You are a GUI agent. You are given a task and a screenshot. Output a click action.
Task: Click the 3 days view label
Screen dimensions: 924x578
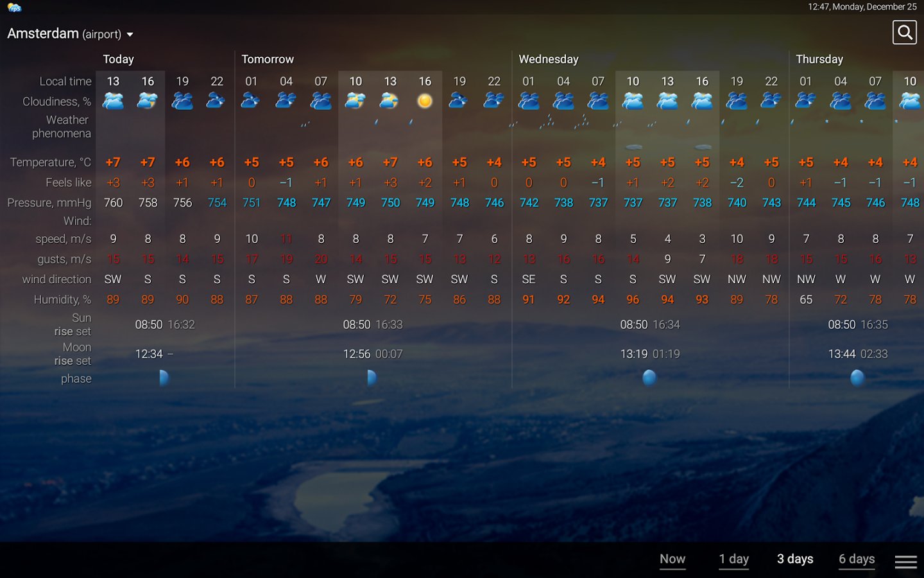click(795, 559)
